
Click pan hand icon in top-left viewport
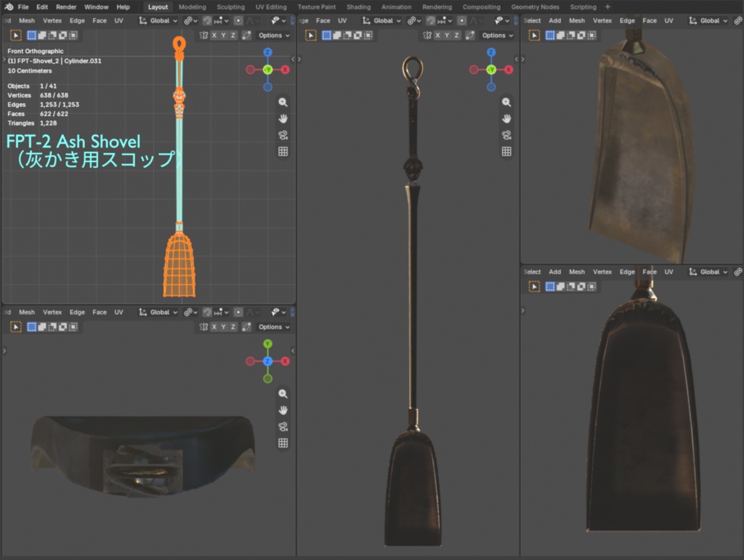pyautogui.click(x=283, y=118)
